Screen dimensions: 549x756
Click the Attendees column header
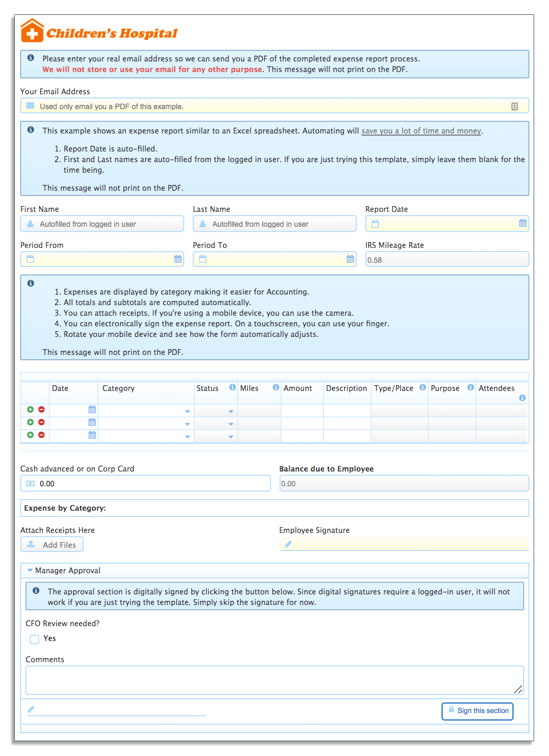click(x=497, y=388)
